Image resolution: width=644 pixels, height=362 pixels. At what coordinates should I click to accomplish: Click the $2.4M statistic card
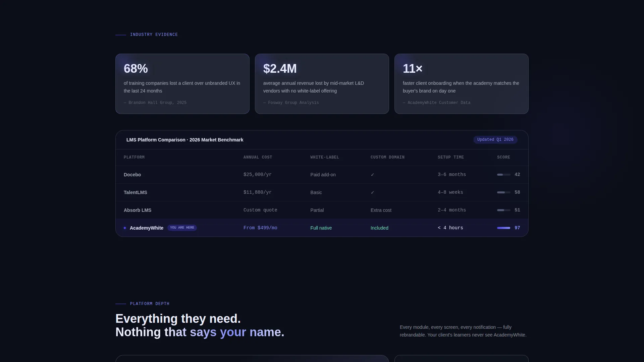322,84
